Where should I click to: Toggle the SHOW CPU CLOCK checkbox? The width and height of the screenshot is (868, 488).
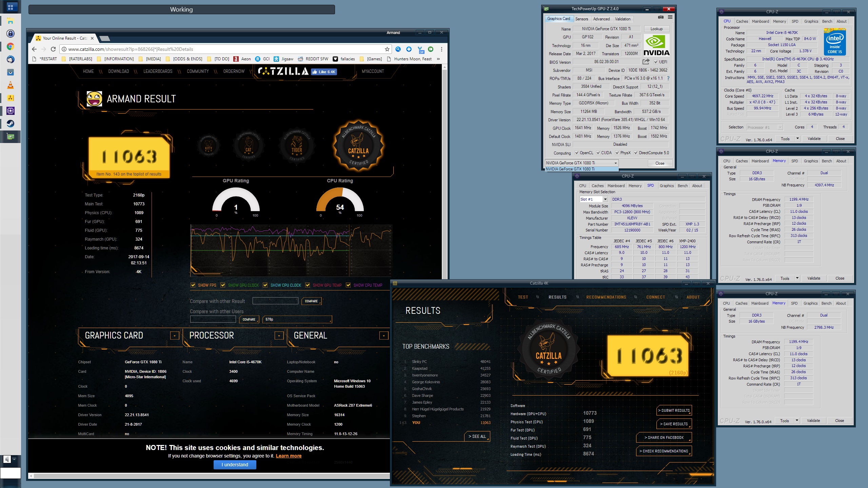[265, 285]
